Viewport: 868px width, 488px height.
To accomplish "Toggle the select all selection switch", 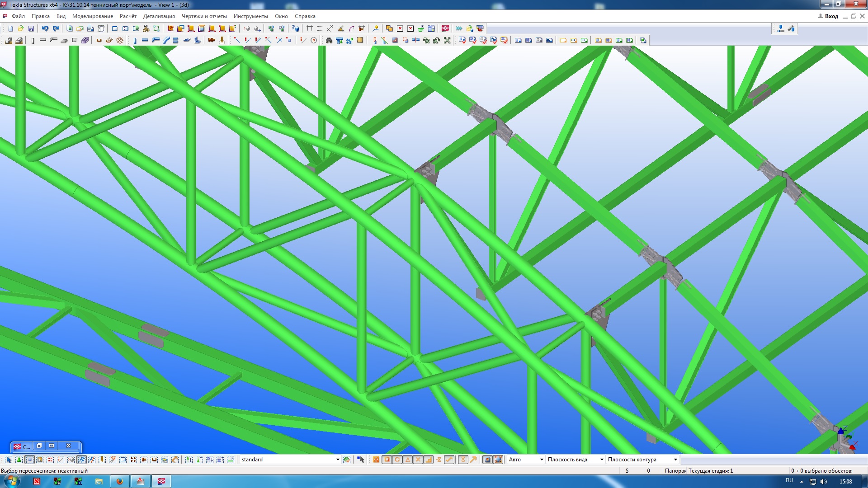I will [9, 460].
